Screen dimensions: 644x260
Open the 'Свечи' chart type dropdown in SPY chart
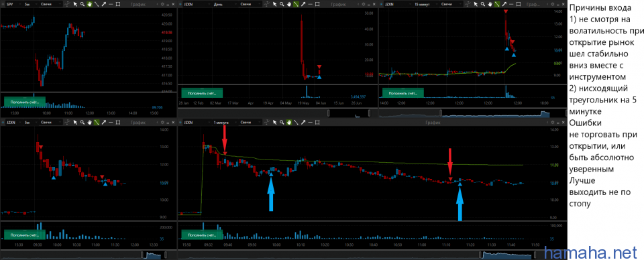click(51, 4)
